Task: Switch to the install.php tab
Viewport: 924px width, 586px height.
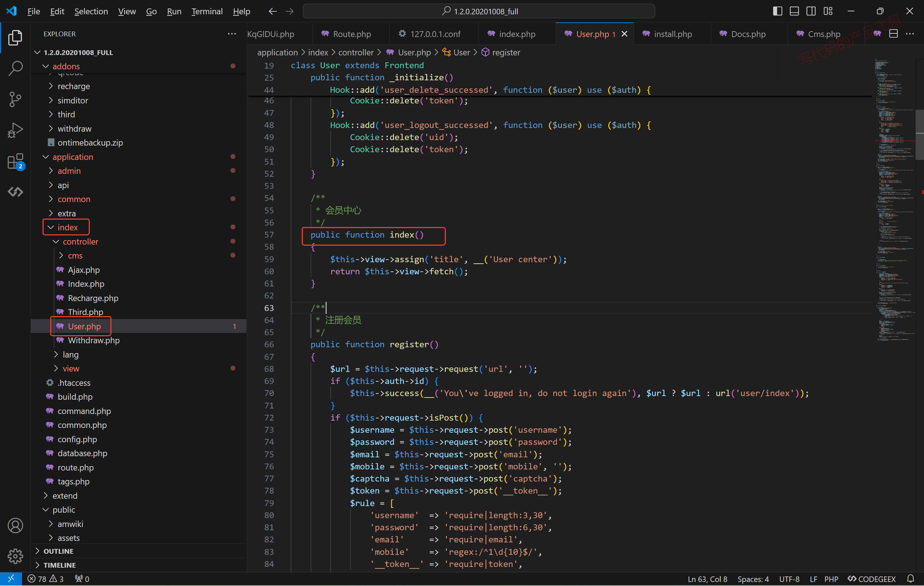Action: (x=672, y=34)
